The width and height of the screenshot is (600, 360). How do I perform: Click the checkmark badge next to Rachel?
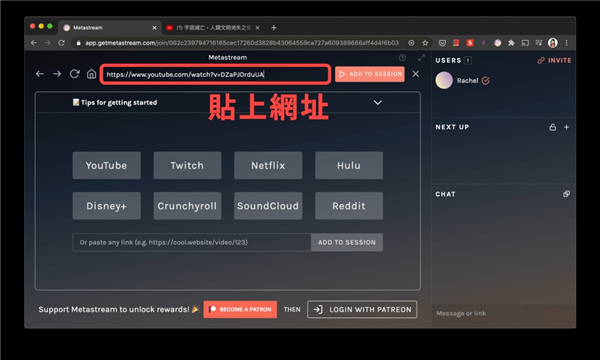point(486,81)
